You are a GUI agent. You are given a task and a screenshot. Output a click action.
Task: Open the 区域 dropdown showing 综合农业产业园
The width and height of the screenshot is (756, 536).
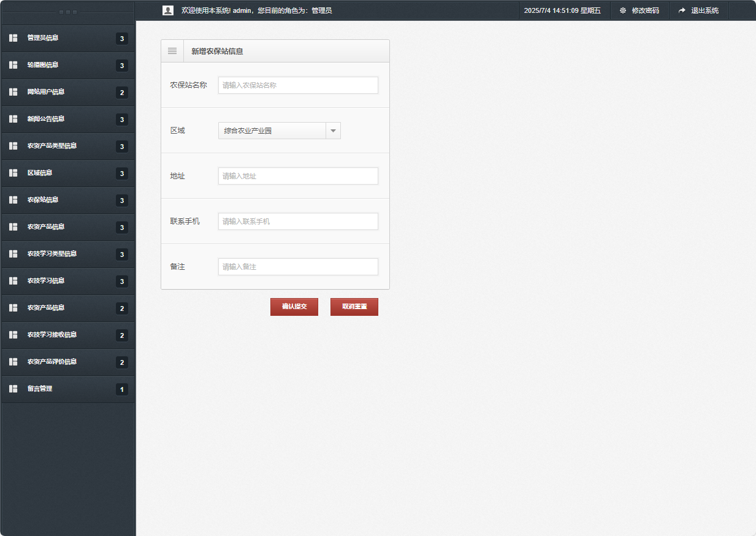click(279, 131)
